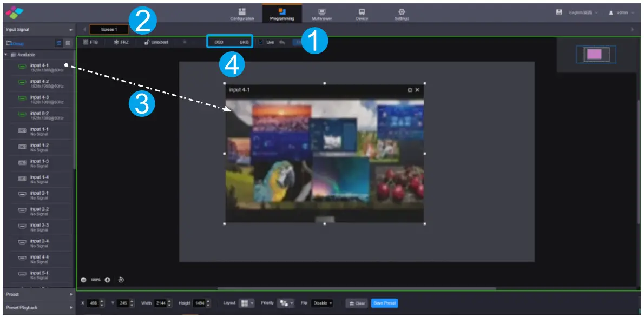Click the input 1-4 connector icon
644x317 pixels.
coord(23,179)
